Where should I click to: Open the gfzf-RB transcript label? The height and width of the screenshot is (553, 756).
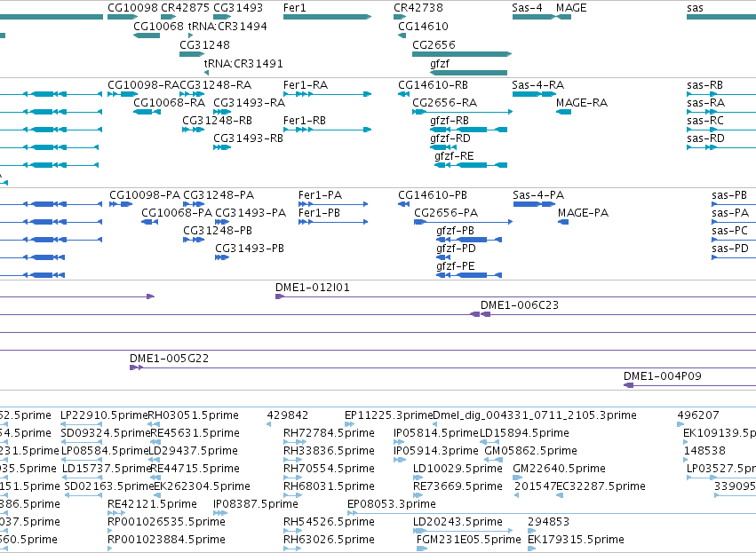point(450,121)
